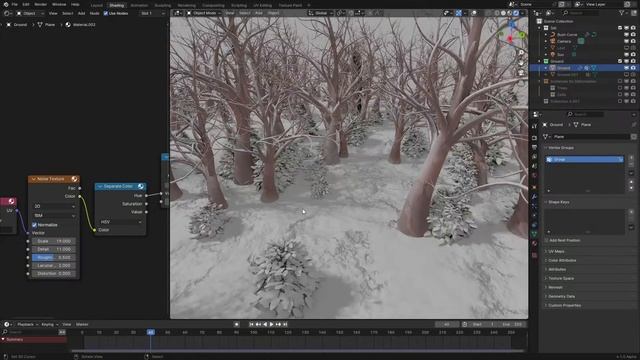Click the Noise Texture preview icon
Screen dimensions: 640x360
[x=74, y=179]
